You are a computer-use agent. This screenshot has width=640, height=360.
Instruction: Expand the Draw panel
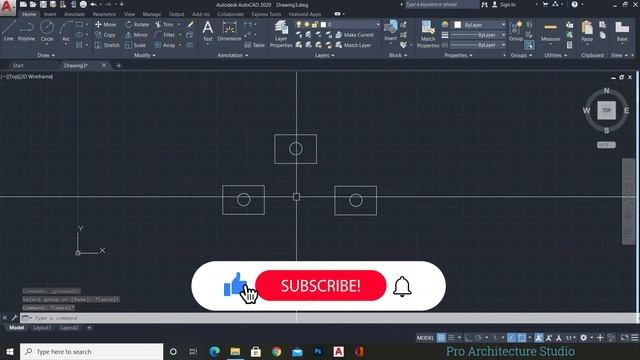pos(46,55)
